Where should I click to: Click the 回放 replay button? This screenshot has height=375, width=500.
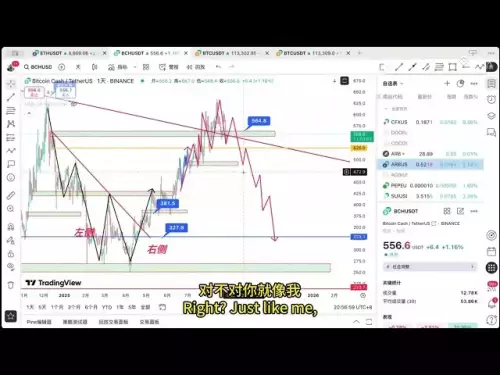(x=196, y=67)
